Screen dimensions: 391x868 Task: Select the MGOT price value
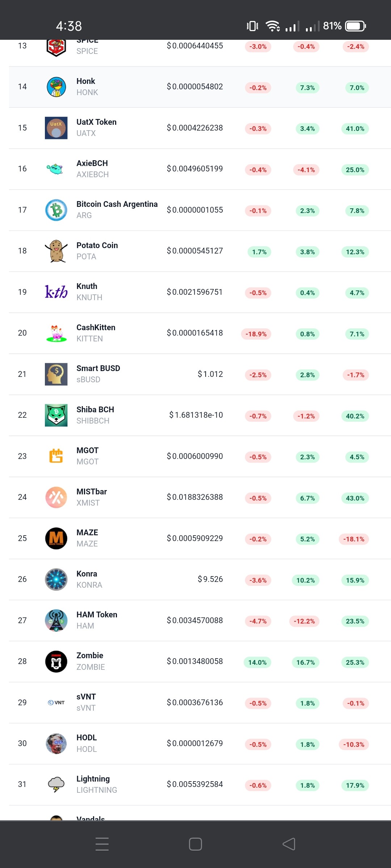(x=195, y=456)
